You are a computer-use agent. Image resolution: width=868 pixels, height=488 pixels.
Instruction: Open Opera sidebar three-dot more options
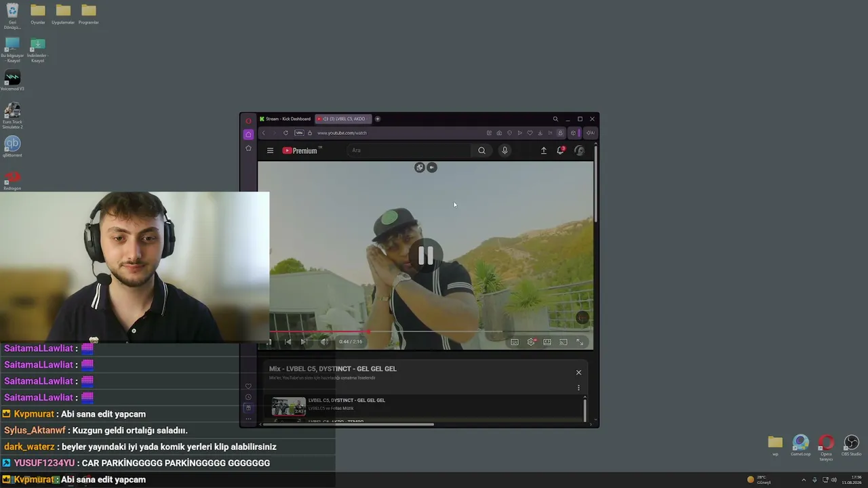click(248, 419)
